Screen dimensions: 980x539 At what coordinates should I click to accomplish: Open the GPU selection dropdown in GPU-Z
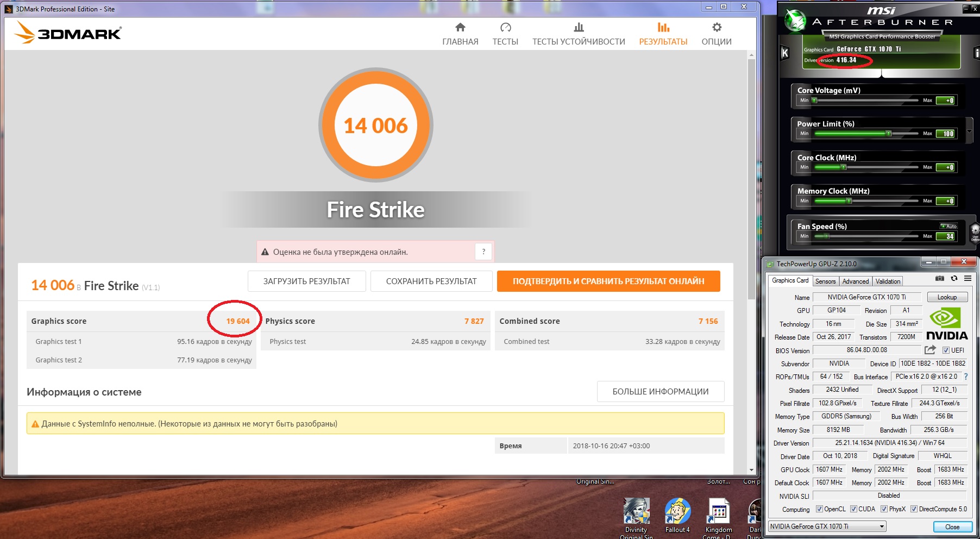coord(827,526)
